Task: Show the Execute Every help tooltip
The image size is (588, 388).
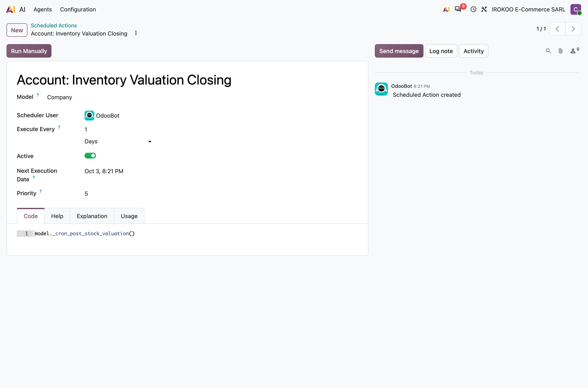Action: [59, 127]
